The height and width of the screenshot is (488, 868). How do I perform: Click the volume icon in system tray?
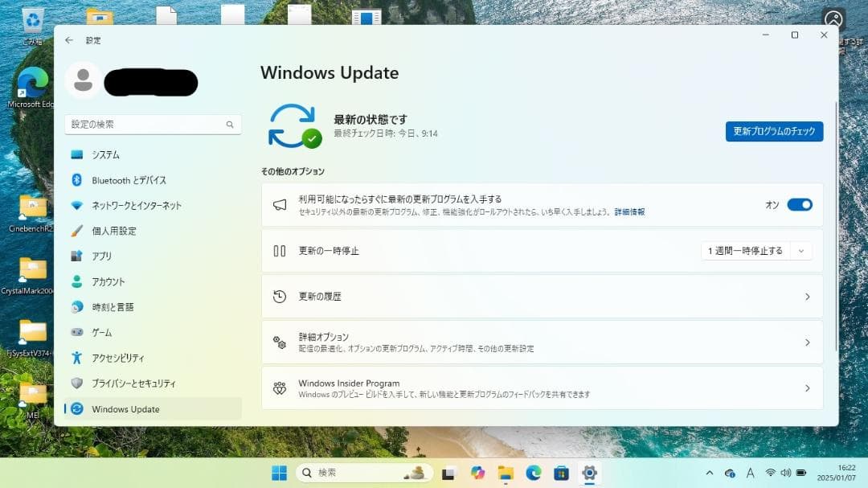tap(786, 473)
